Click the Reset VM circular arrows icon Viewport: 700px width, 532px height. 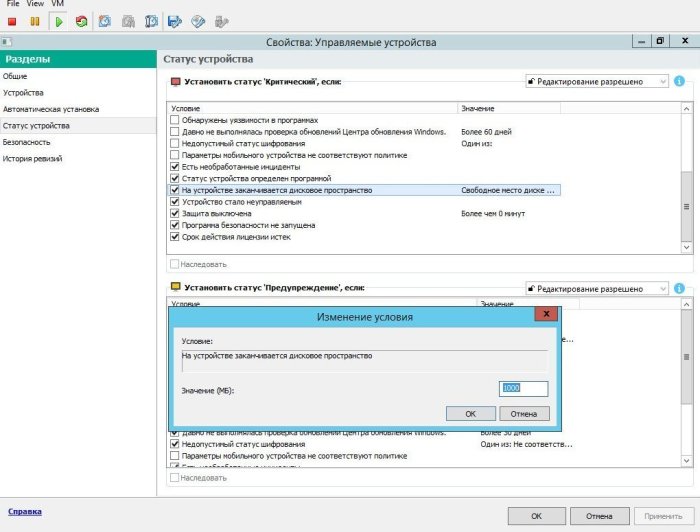click(x=81, y=21)
